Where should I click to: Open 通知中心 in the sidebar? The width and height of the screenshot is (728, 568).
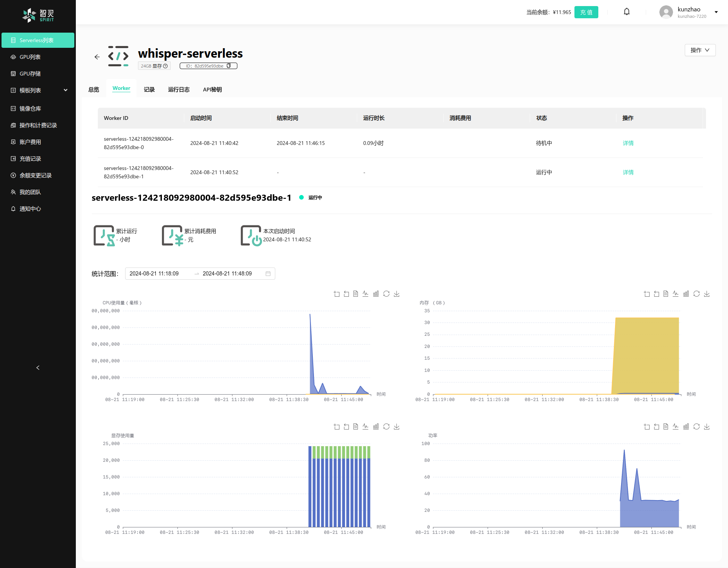[x=38, y=209]
